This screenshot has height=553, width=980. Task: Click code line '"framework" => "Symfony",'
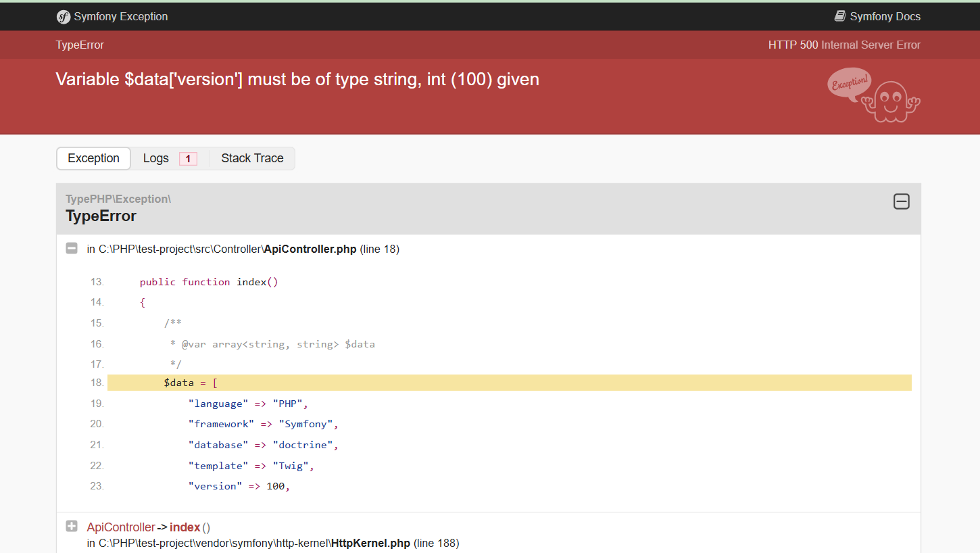pyautogui.click(x=263, y=424)
